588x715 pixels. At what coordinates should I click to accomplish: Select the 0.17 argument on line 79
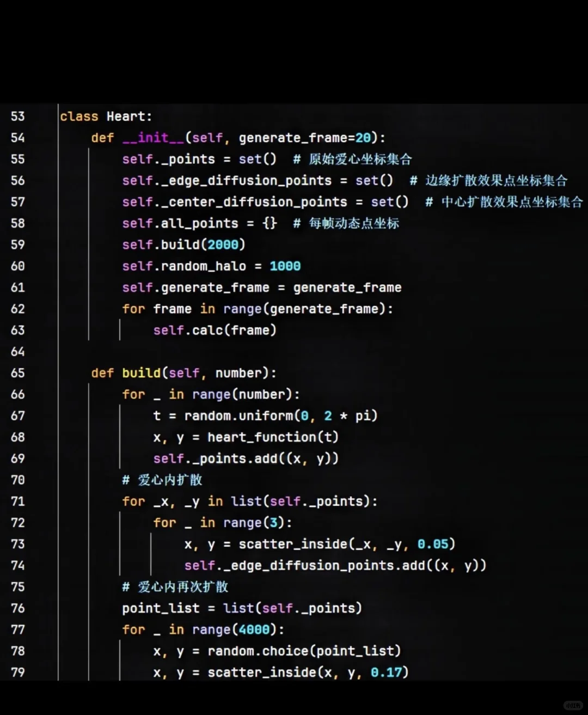(387, 672)
